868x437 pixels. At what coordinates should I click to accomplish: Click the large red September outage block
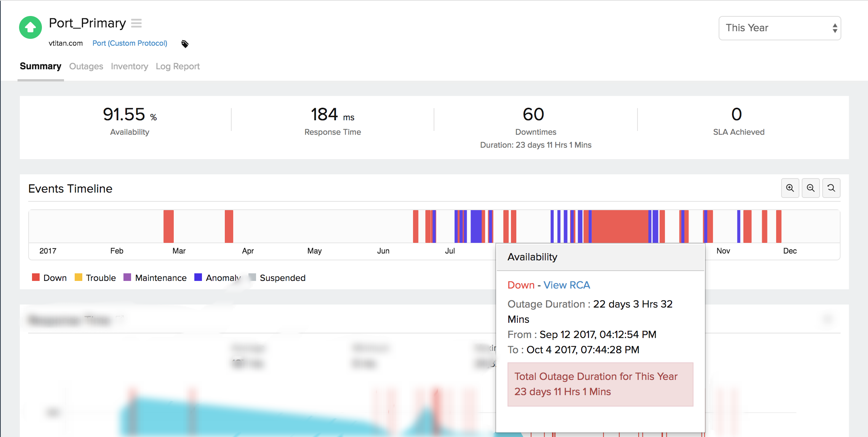coord(620,226)
